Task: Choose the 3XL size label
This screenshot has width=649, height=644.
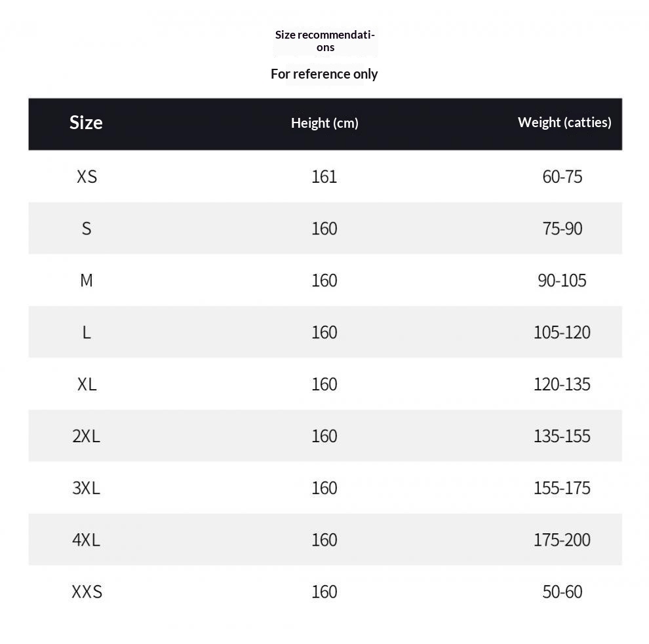Action: (x=87, y=487)
